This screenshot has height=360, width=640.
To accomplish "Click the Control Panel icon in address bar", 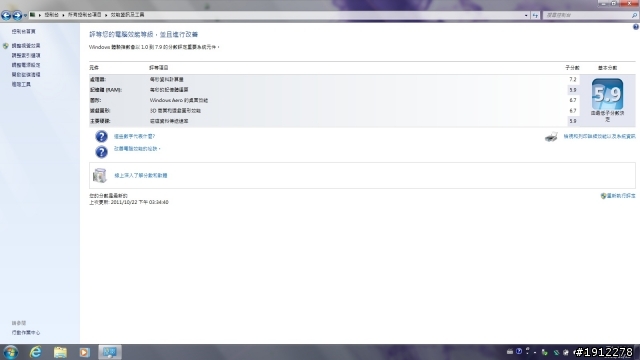I will pyautogui.click(x=32, y=15).
